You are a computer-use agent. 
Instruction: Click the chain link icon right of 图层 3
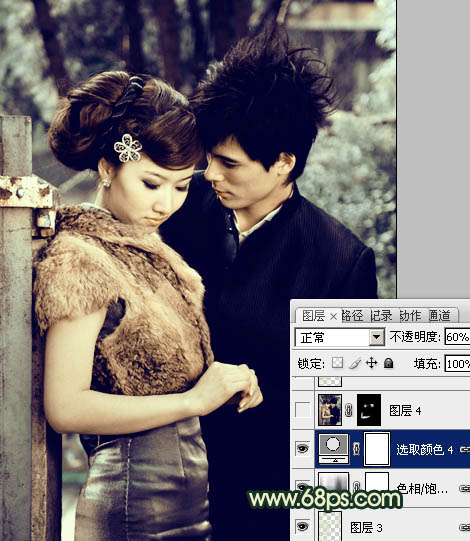pos(465,527)
